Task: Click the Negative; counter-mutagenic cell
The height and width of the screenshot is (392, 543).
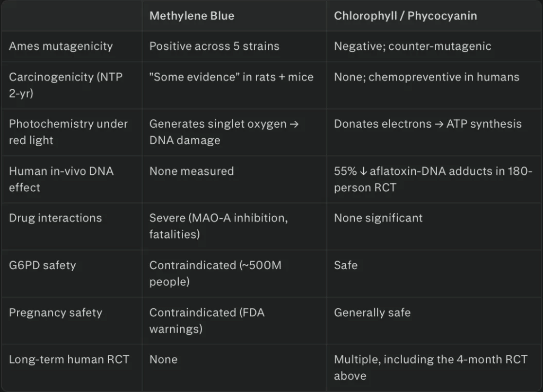Action: (x=413, y=47)
